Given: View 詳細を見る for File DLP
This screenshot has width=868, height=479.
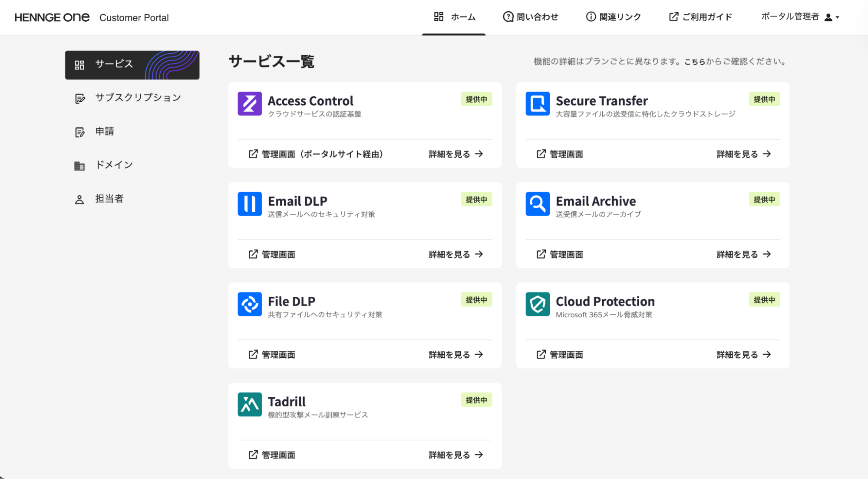Looking at the screenshot, I should [456, 355].
